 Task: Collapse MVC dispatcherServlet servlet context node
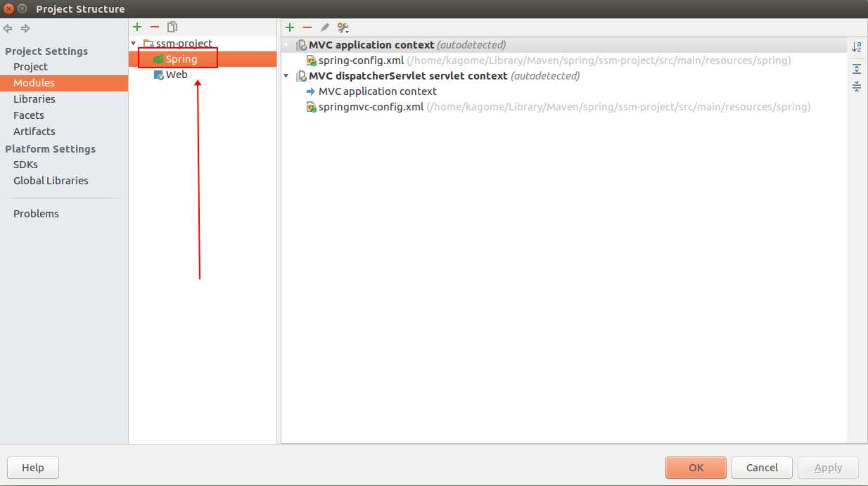[286, 76]
